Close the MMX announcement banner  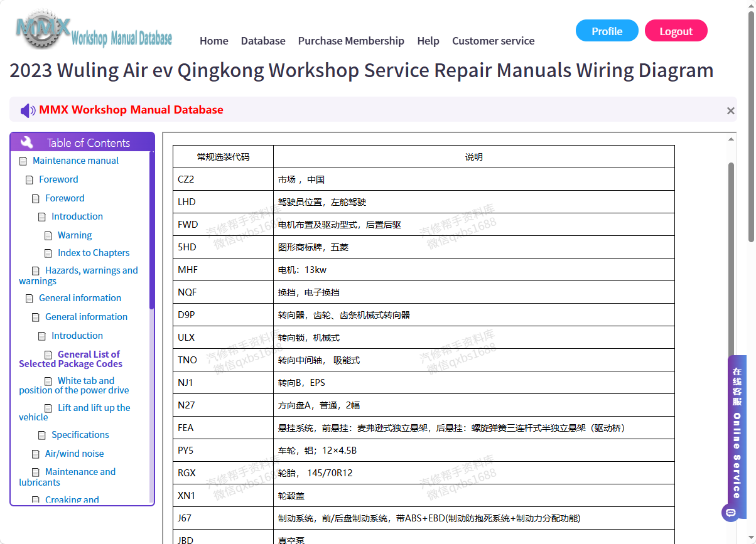coord(731,111)
